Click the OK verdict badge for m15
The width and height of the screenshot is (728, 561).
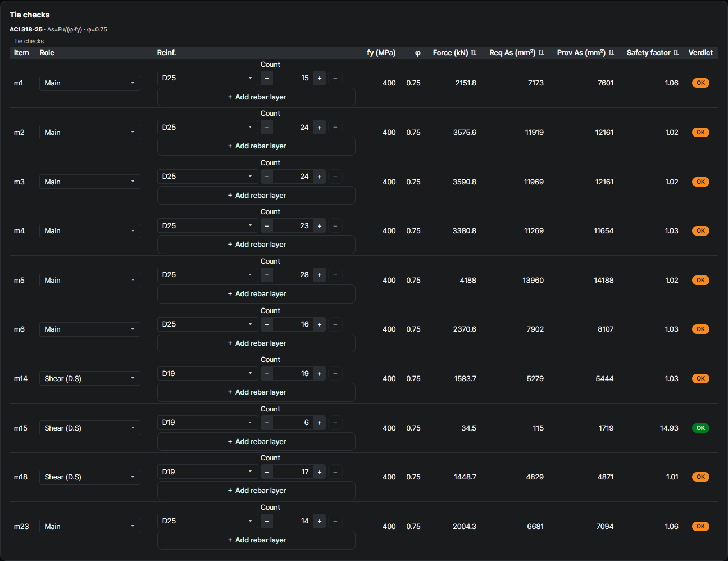coord(700,428)
